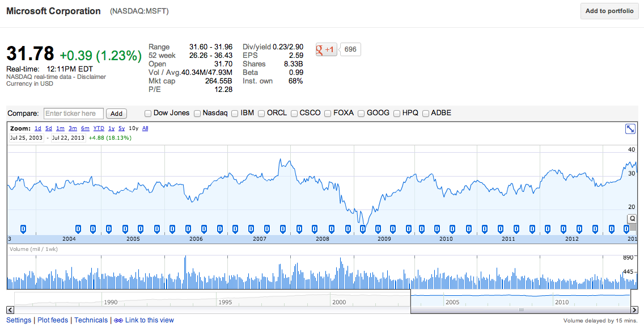Enable the ADBE comparison checkbox
This screenshot has height=331, width=644.
(x=426, y=114)
